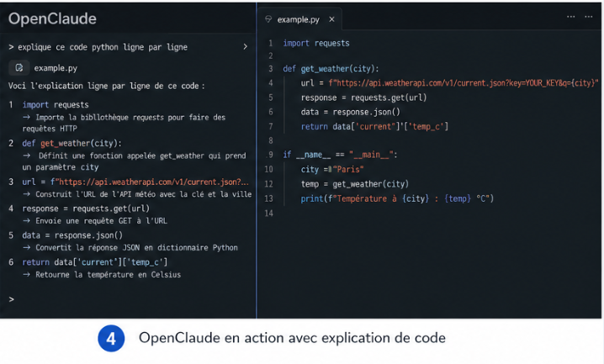Click 'city = "Paris"' on editor line 10
The image size is (604, 364).
click(332, 169)
